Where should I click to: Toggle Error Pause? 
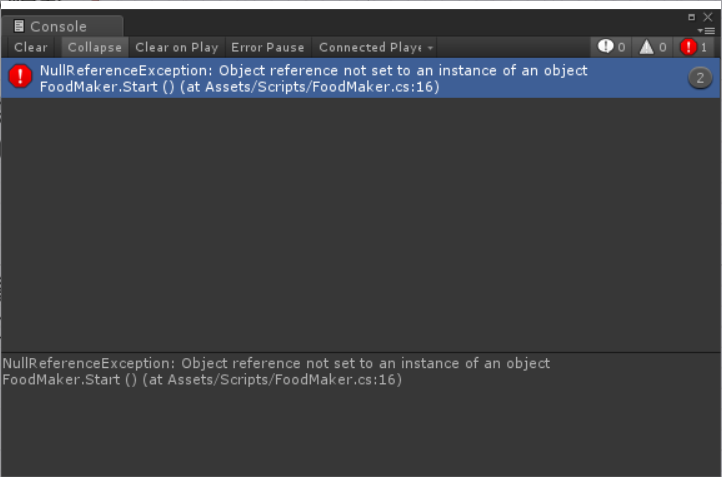[268, 47]
